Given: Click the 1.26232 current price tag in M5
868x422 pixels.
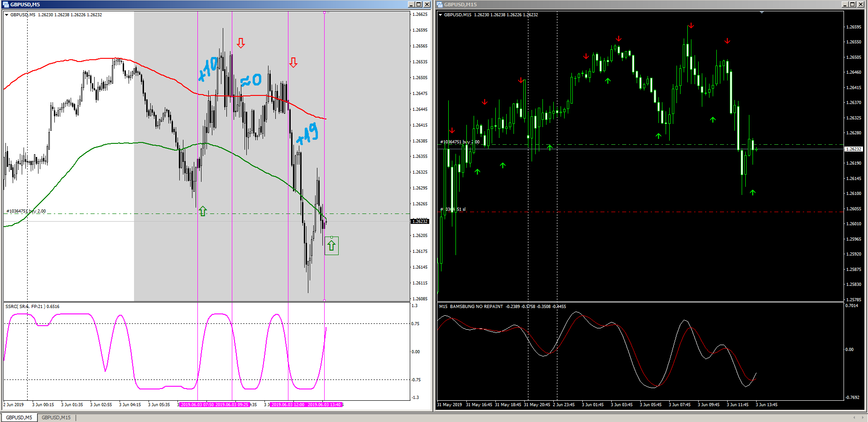Looking at the screenshot, I should (x=420, y=221).
